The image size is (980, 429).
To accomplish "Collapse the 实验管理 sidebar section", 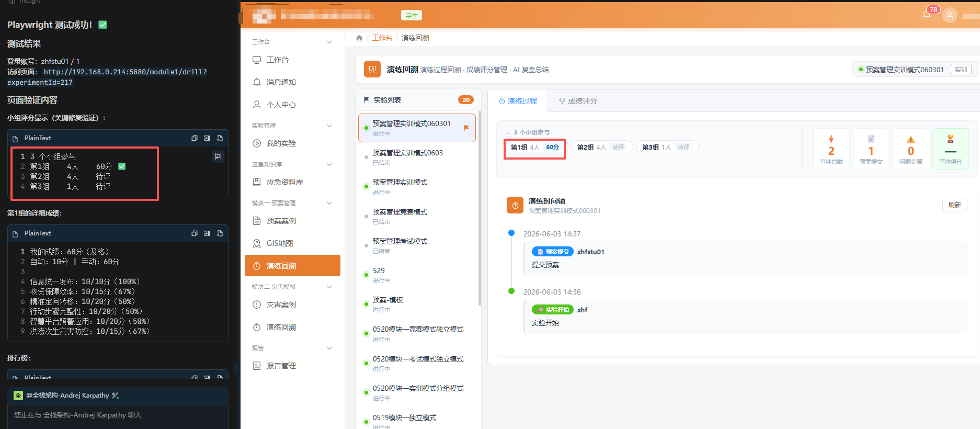I will tap(292, 126).
